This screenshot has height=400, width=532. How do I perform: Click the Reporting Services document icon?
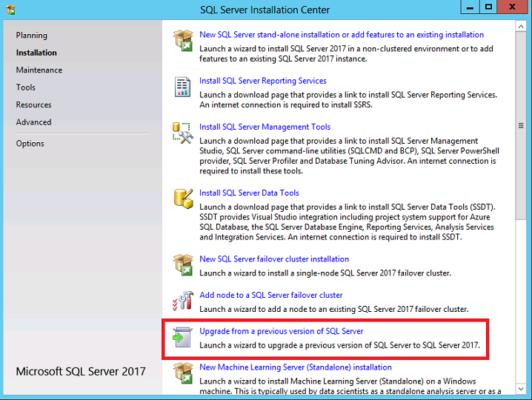pos(182,87)
